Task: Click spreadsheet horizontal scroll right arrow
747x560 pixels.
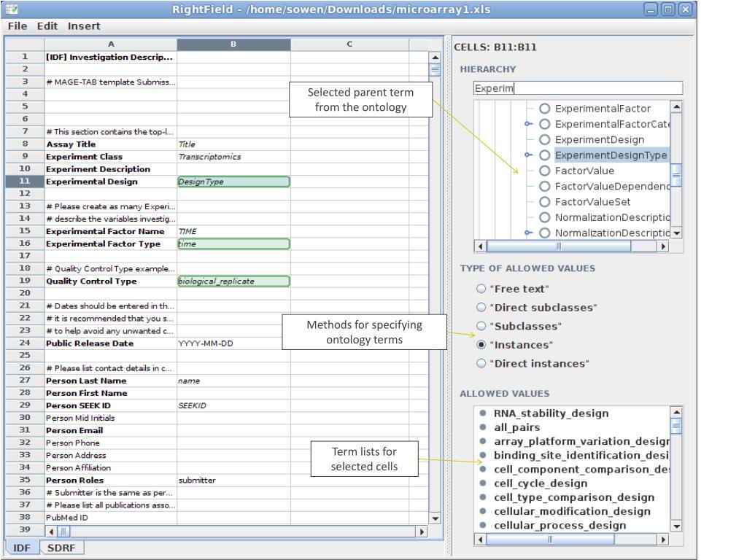Action: coord(421,532)
